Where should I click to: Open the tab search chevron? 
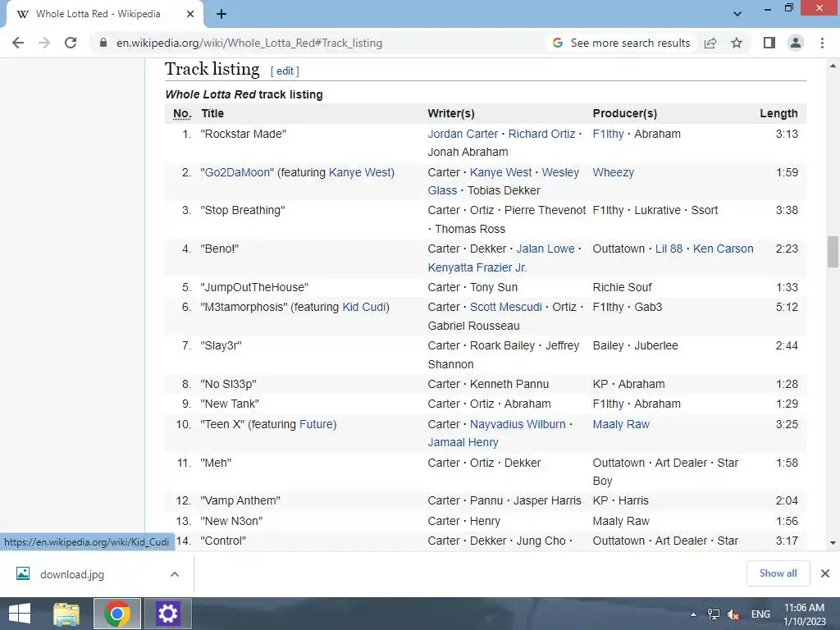tap(737, 14)
